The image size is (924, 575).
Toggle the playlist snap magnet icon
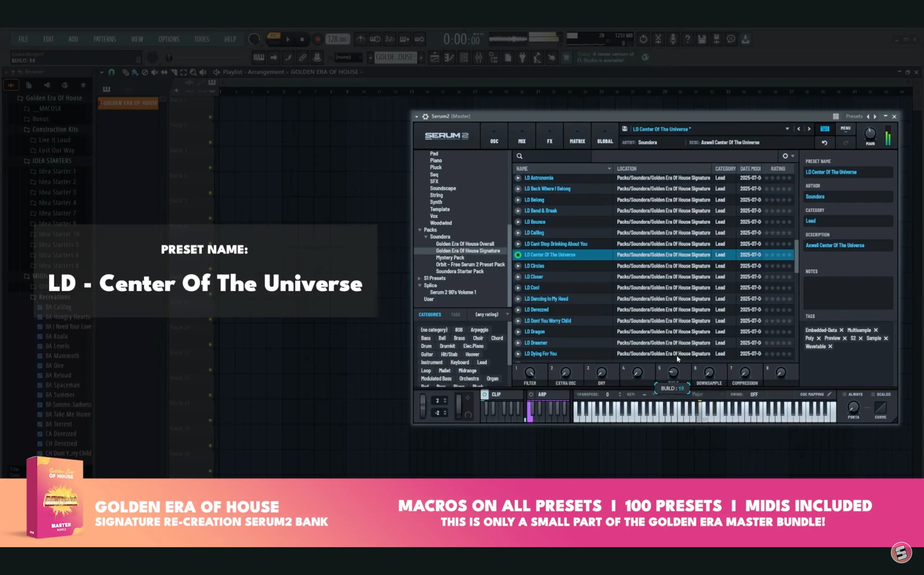coord(112,72)
